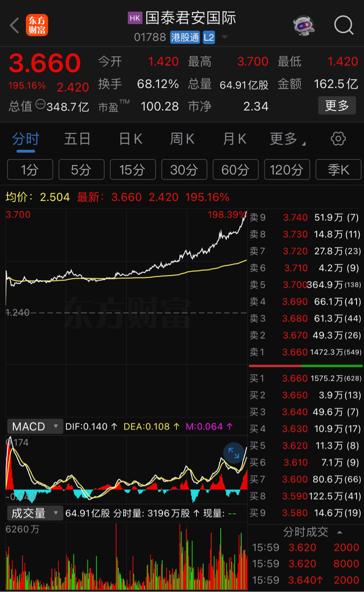Tap the HK market badge
This screenshot has height=592, width=364.
(135, 18)
